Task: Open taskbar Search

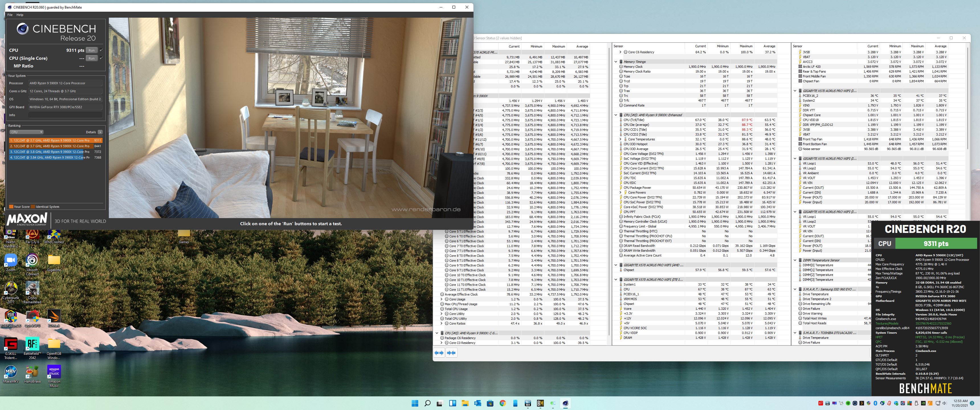Action: click(427, 403)
